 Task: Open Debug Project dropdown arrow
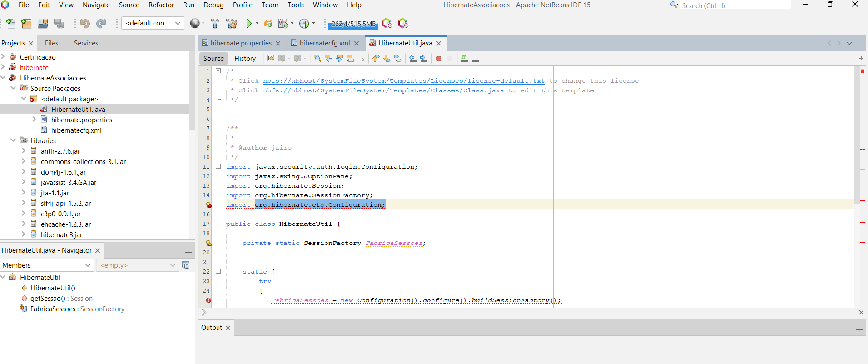292,23
